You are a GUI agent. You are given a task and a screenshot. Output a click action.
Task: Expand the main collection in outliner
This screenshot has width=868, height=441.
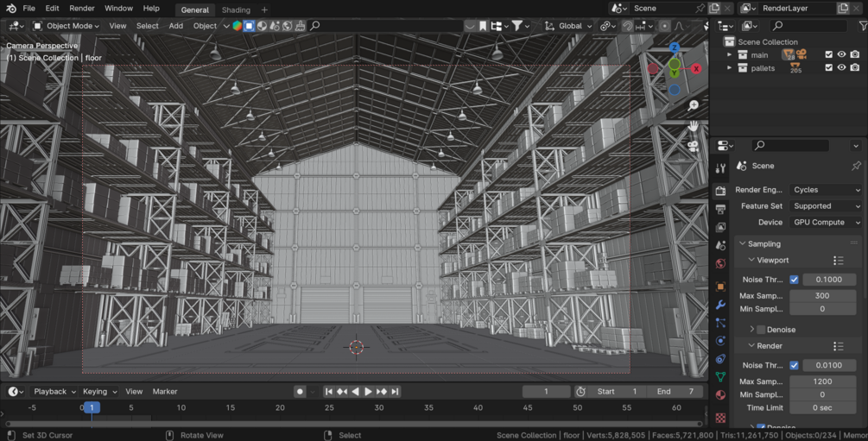(x=729, y=54)
